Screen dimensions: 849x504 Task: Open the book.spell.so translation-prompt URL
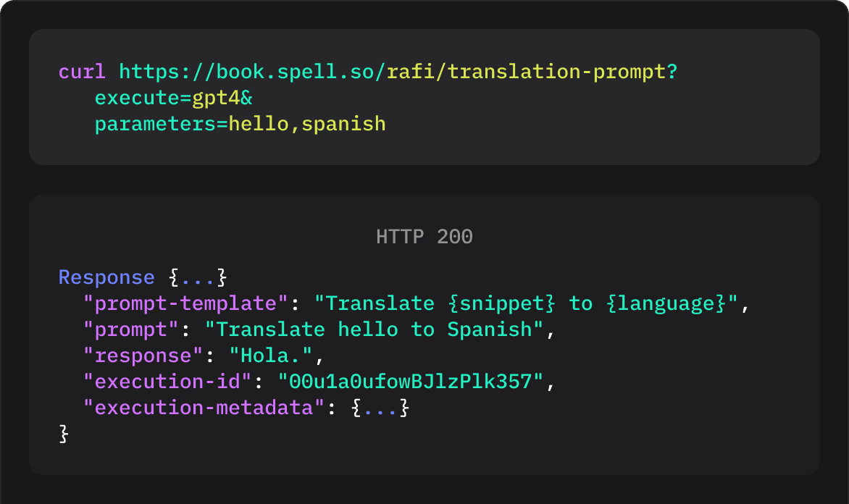398,72
